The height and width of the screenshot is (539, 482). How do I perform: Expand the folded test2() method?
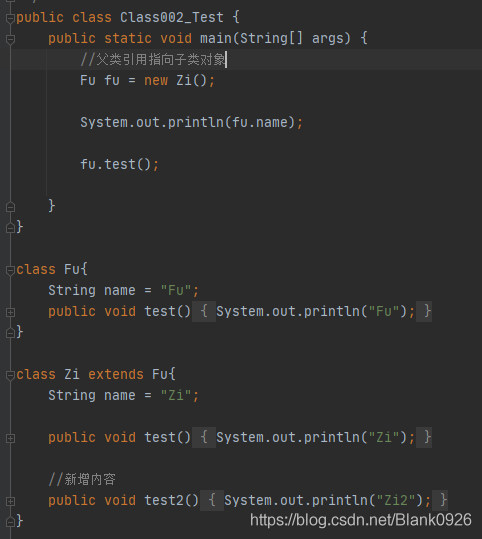pos(10,501)
